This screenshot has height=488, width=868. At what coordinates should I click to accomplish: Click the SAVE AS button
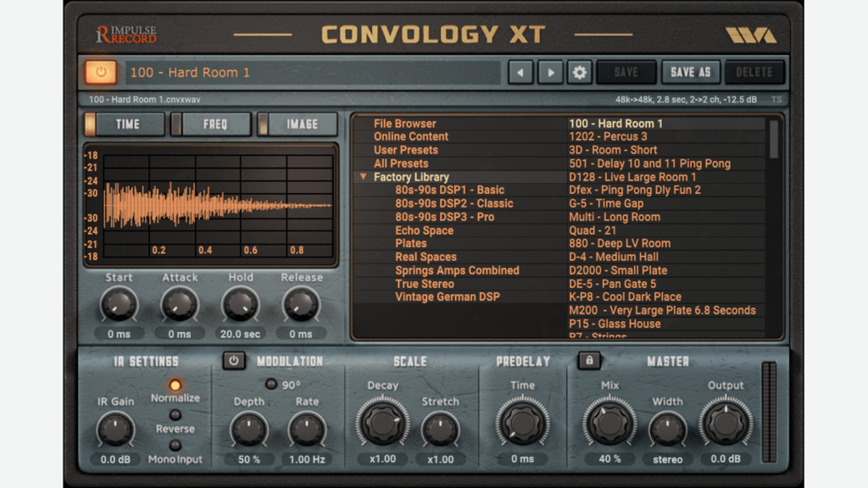click(690, 72)
